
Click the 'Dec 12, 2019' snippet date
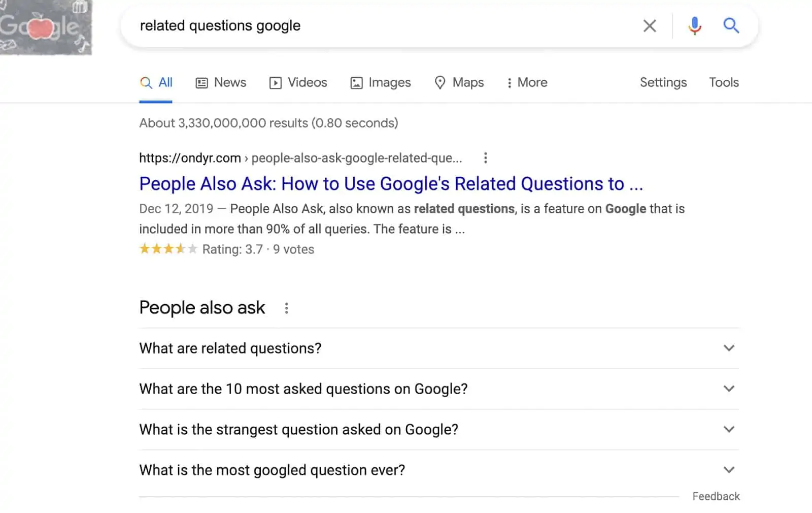pos(176,209)
